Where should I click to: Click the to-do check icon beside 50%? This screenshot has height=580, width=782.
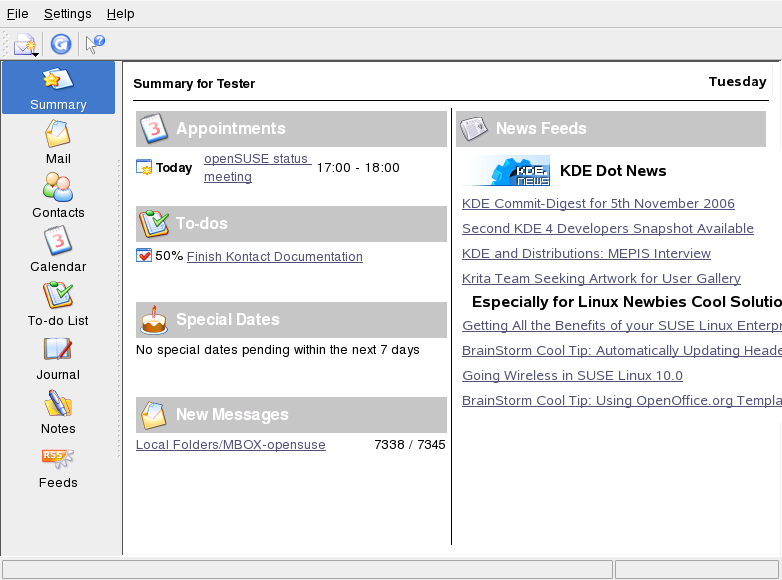144,255
